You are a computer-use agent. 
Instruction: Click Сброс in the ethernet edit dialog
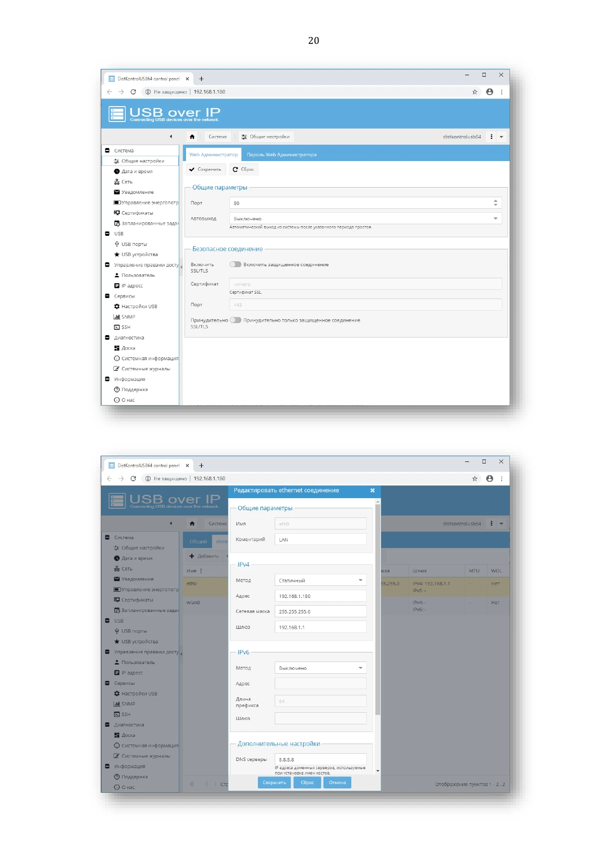(307, 783)
